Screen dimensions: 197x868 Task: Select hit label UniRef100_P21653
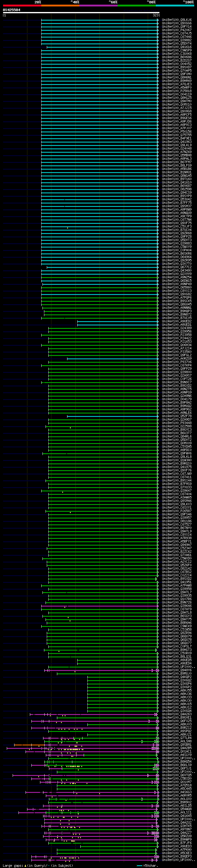(x=177, y=341)
